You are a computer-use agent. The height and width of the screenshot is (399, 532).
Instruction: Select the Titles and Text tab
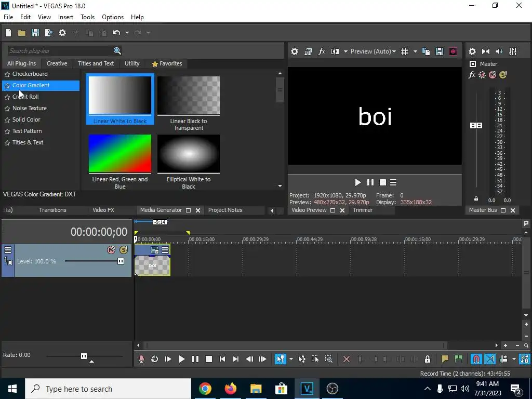pyautogui.click(x=96, y=63)
